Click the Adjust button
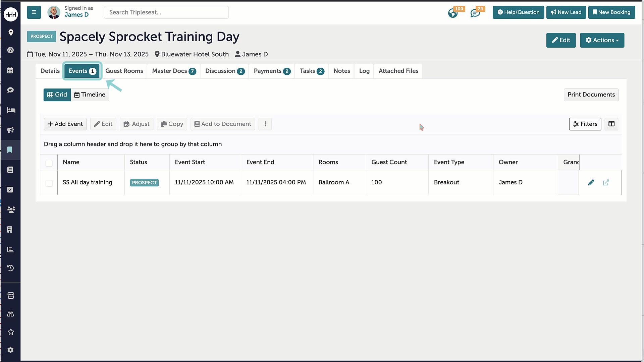This screenshot has width=644, height=362. 137,124
